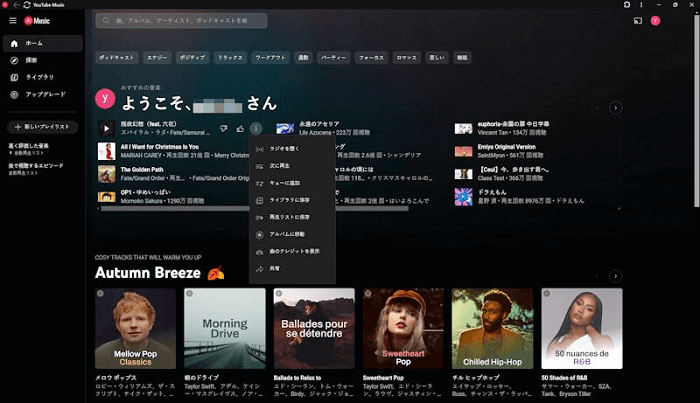Screen dimensions: 700x403
Task: Go back with the title bar arrow
Action: (x=17, y=4)
